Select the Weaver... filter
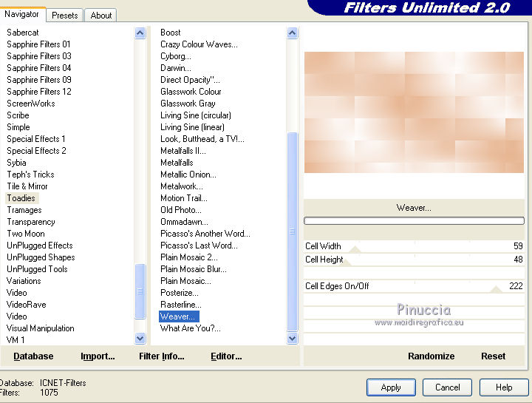Image resolution: width=532 pixels, height=403 pixels. tap(179, 316)
